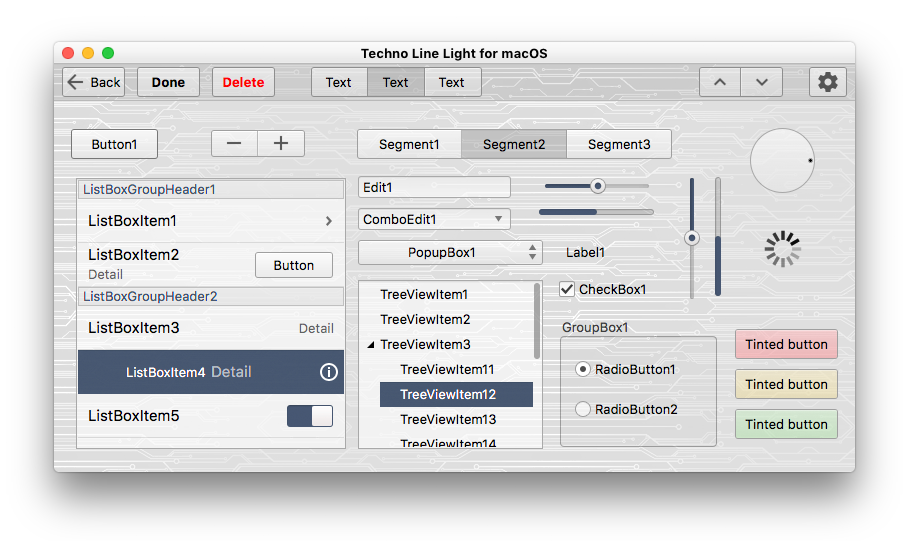Click the up chevron toolbar button

(720, 82)
